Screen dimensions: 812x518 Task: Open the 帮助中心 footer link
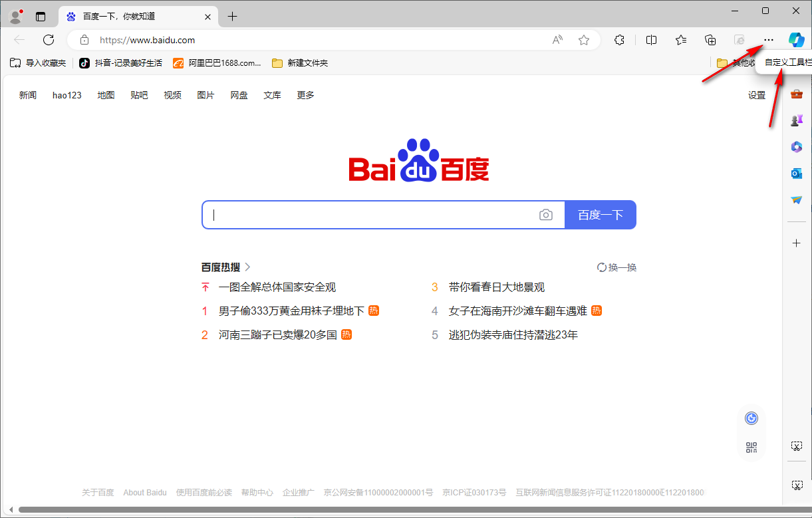257,493
